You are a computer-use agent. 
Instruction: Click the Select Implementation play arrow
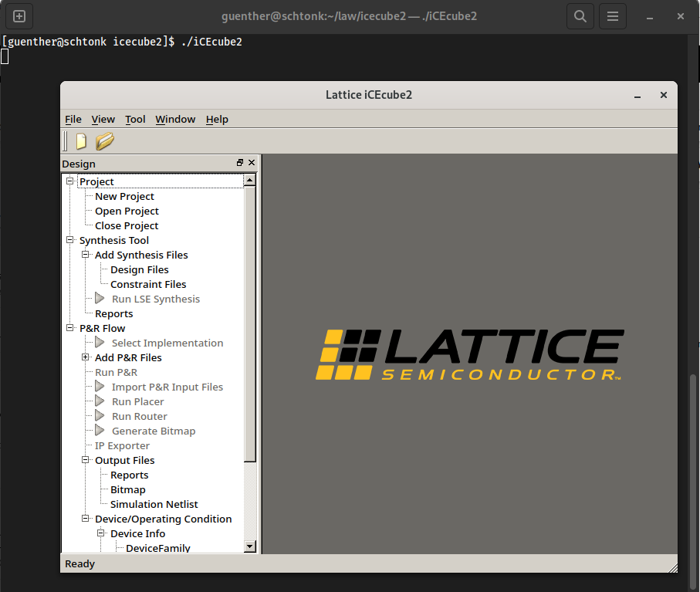point(100,343)
